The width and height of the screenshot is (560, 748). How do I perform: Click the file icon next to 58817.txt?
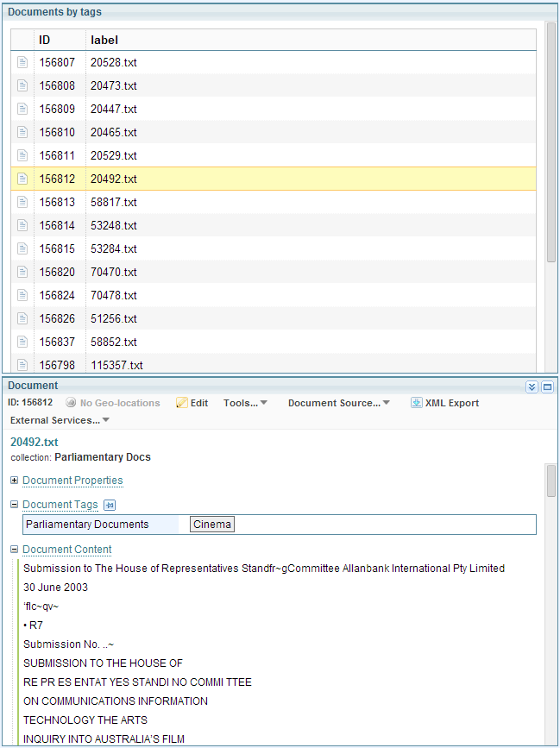tap(23, 203)
